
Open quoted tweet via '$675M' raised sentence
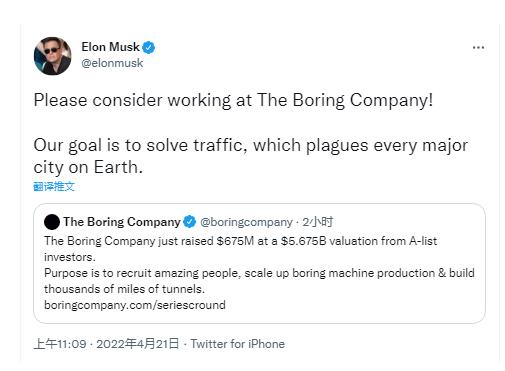240,249
